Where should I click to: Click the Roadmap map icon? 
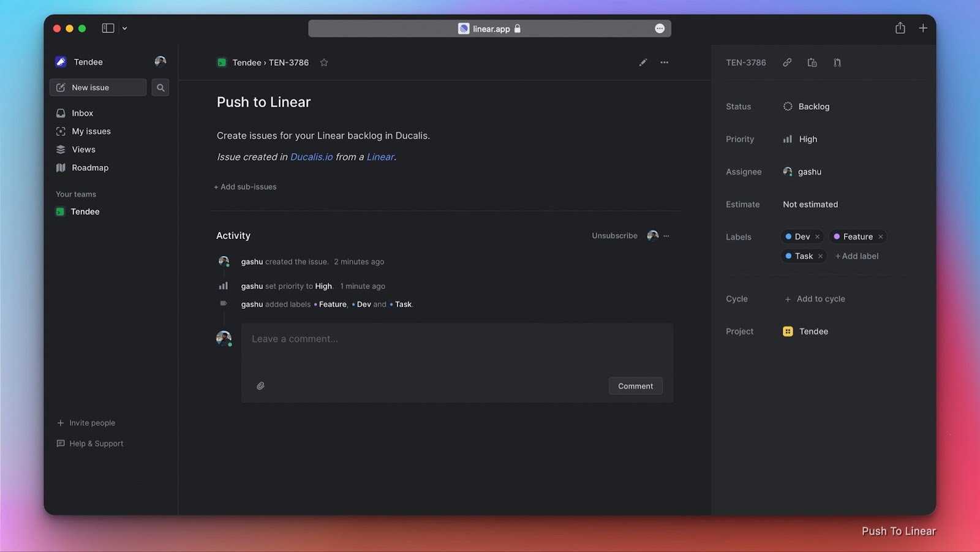[61, 168]
